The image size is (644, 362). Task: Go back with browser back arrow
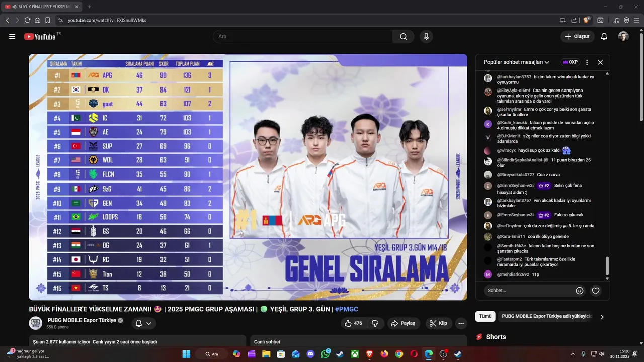pos(8,20)
